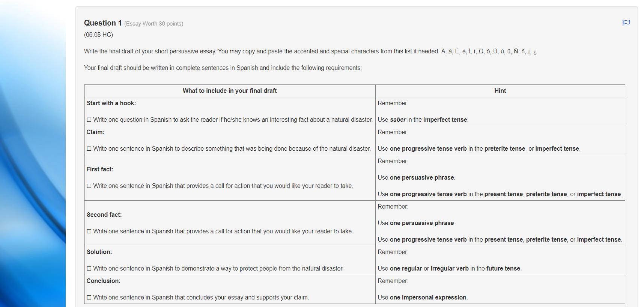Click the accented special characters list
The height and width of the screenshot is (307, 644).
pyautogui.click(x=489, y=51)
